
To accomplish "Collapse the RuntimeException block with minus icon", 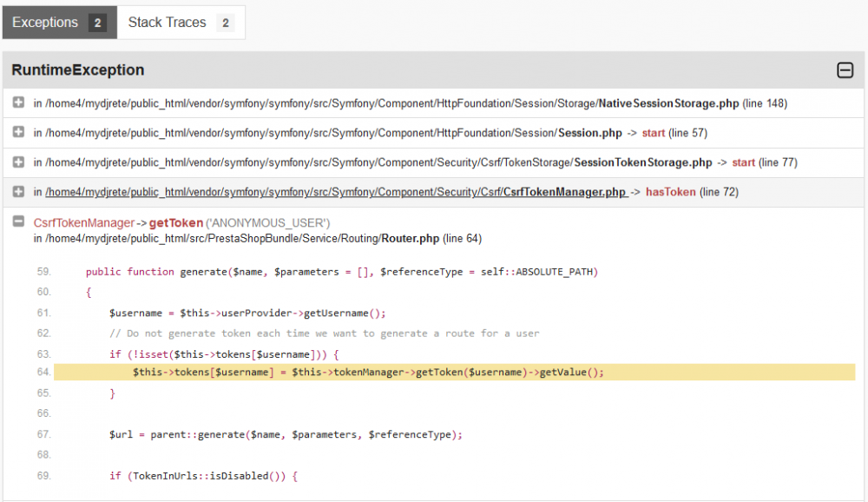I will pyautogui.click(x=845, y=70).
